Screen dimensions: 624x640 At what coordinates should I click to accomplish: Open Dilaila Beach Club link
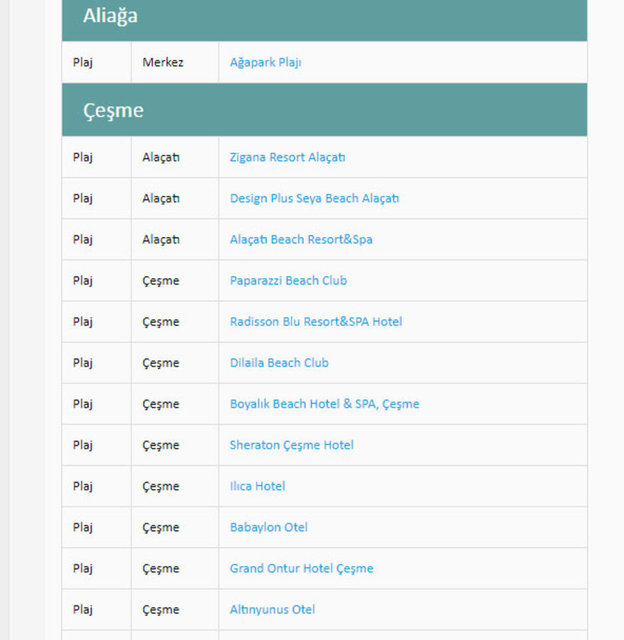click(279, 362)
